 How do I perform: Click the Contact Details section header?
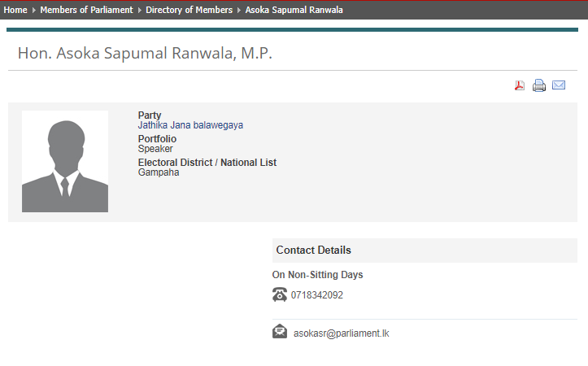(314, 251)
